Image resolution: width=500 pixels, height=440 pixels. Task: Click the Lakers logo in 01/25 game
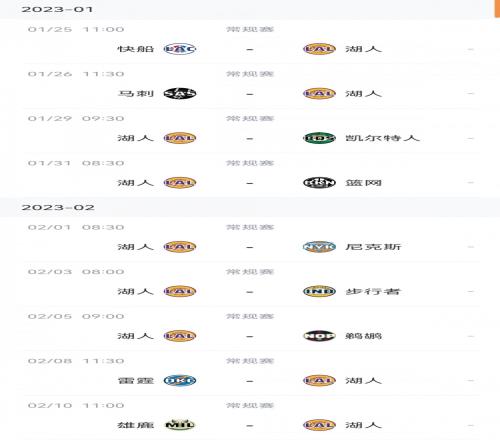click(x=319, y=49)
